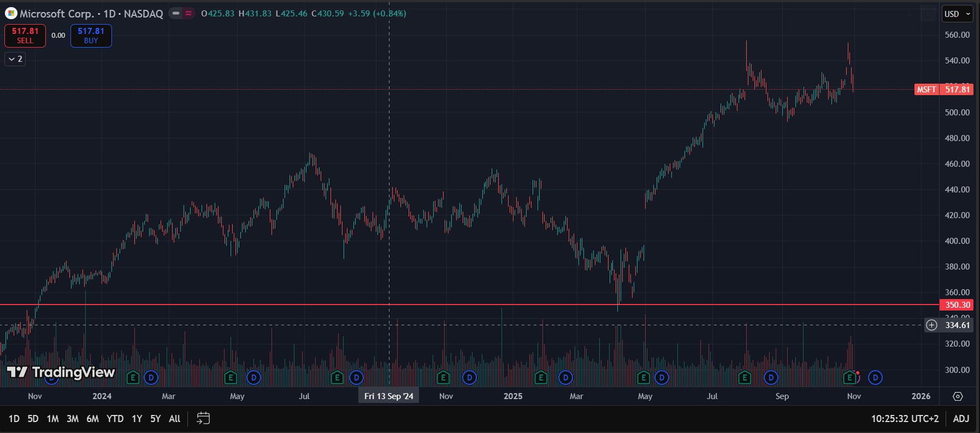Select the red 350.30 horizontal line label
Screen dimensions: 980x433
(957, 305)
